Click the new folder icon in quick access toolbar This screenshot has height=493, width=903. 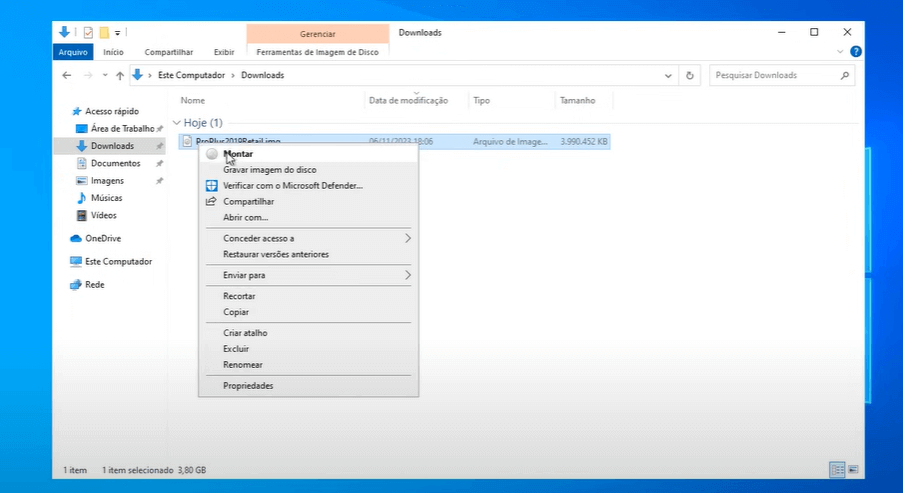(104, 32)
